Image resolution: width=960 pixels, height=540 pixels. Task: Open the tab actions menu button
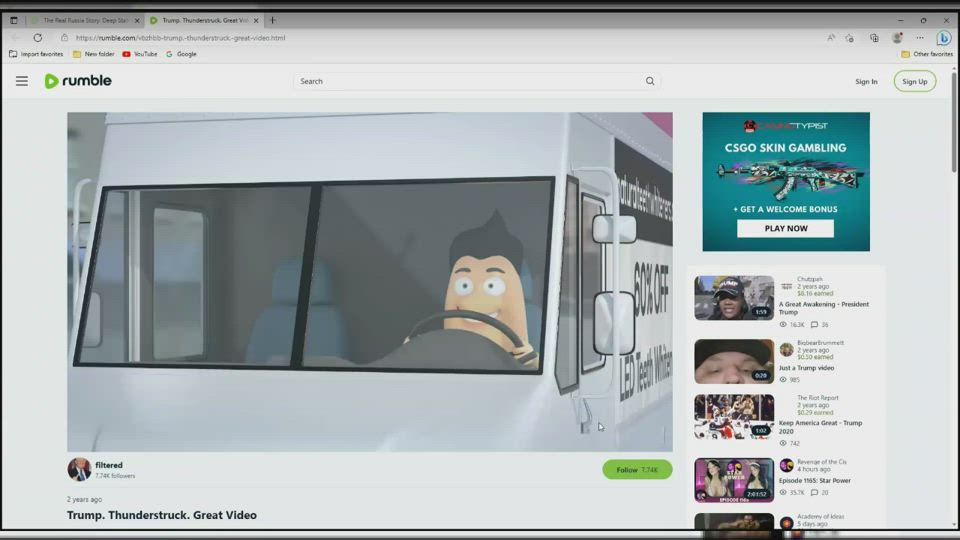click(14, 20)
